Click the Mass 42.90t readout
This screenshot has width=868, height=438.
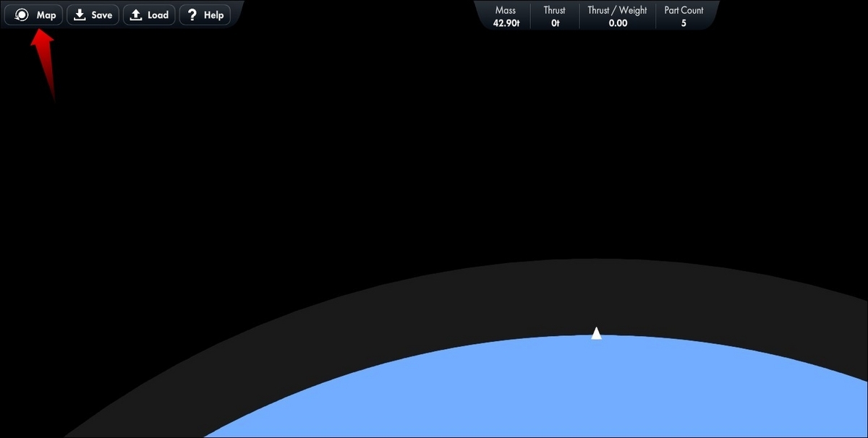point(505,17)
